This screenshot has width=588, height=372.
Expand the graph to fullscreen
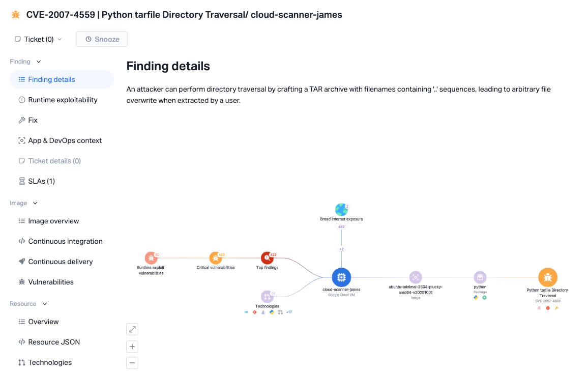point(132,329)
